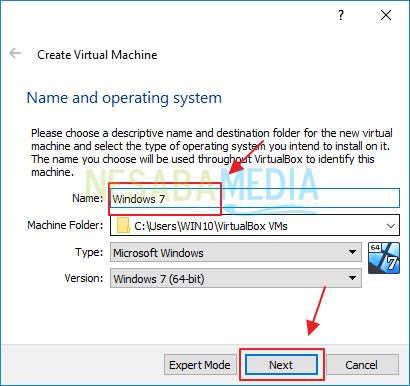This screenshot has height=386, width=410.
Task: Click the yellow folder icon in Machine Folder
Action: tap(124, 225)
